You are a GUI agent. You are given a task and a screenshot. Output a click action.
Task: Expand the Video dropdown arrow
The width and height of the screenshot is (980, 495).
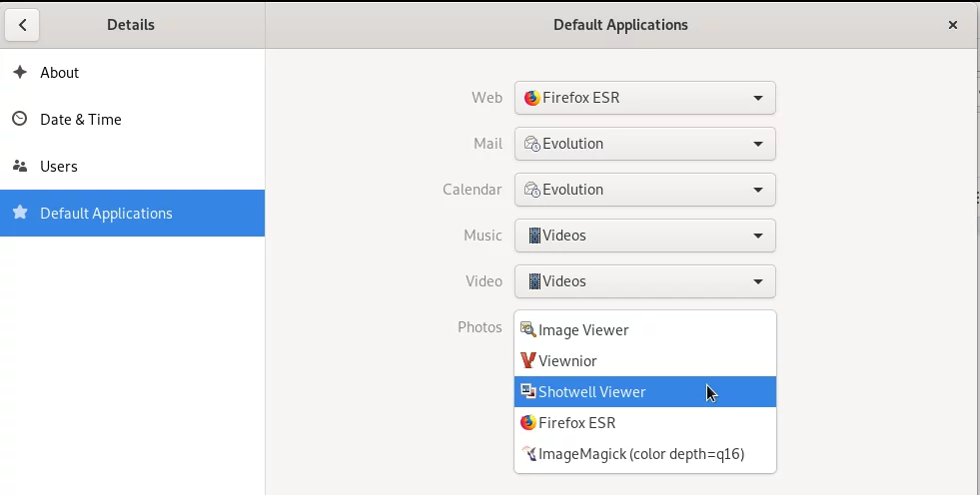pyautogui.click(x=757, y=281)
